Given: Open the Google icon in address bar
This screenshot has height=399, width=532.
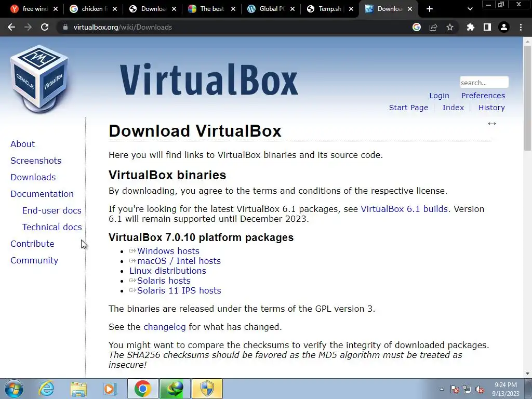Looking at the screenshot, I should (x=417, y=27).
